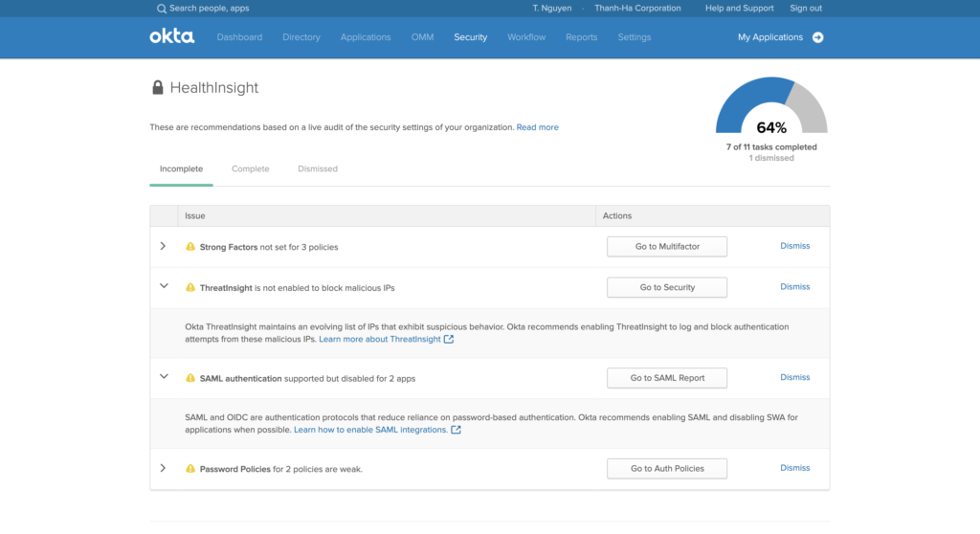The height and width of the screenshot is (534, 980).
Task: Open the Read more link
Action: (538, 127)
